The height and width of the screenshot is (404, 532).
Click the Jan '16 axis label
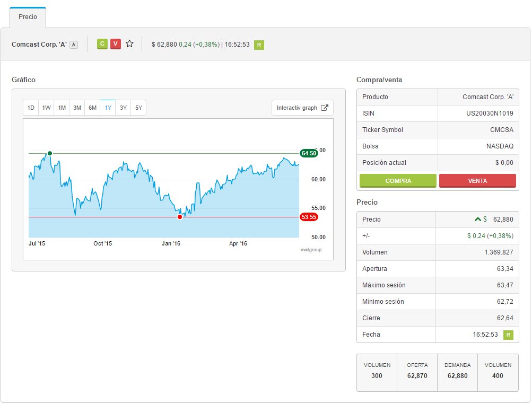point(171,243)
